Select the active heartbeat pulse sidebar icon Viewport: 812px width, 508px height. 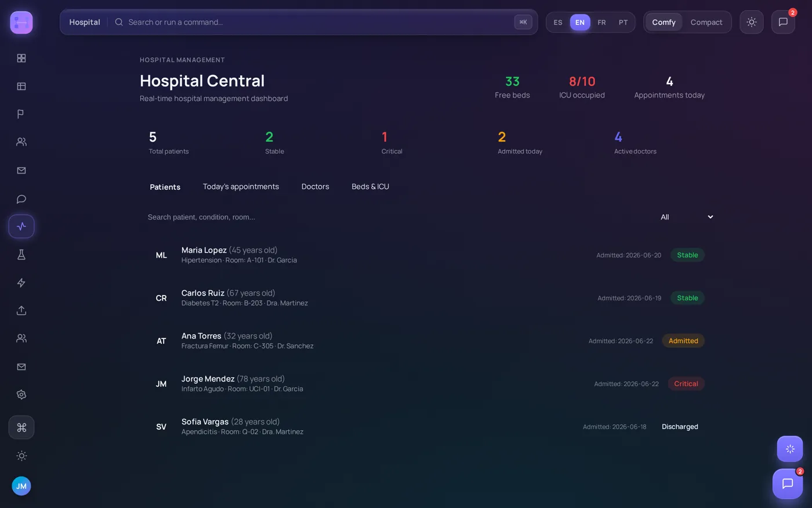[21, 226]
